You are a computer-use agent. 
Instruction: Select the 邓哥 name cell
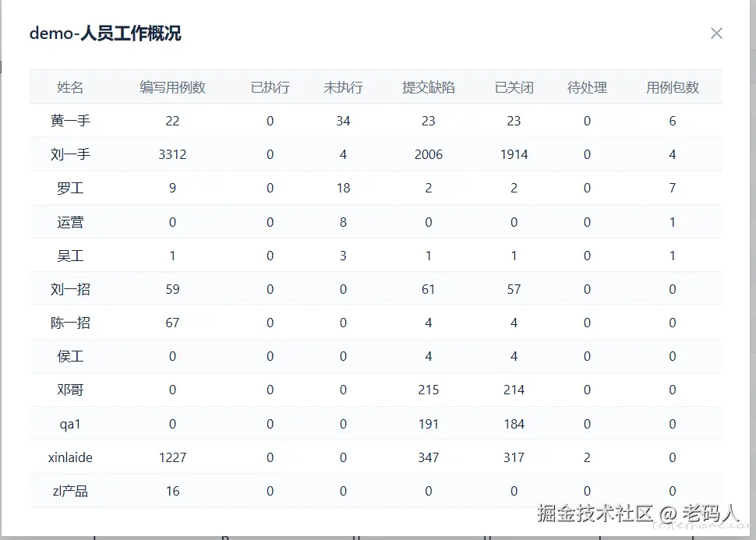(70, 390)
